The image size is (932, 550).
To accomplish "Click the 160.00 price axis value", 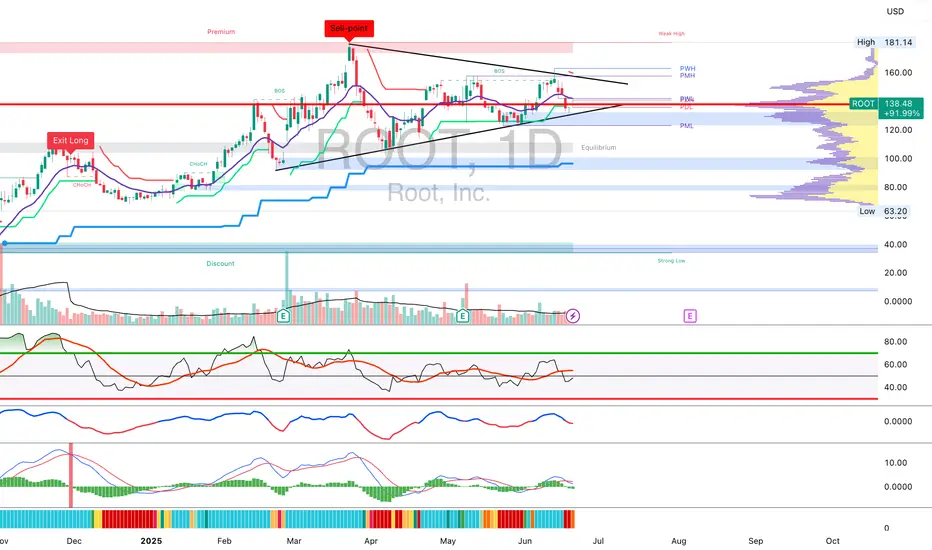I will [x=898, y=73].
